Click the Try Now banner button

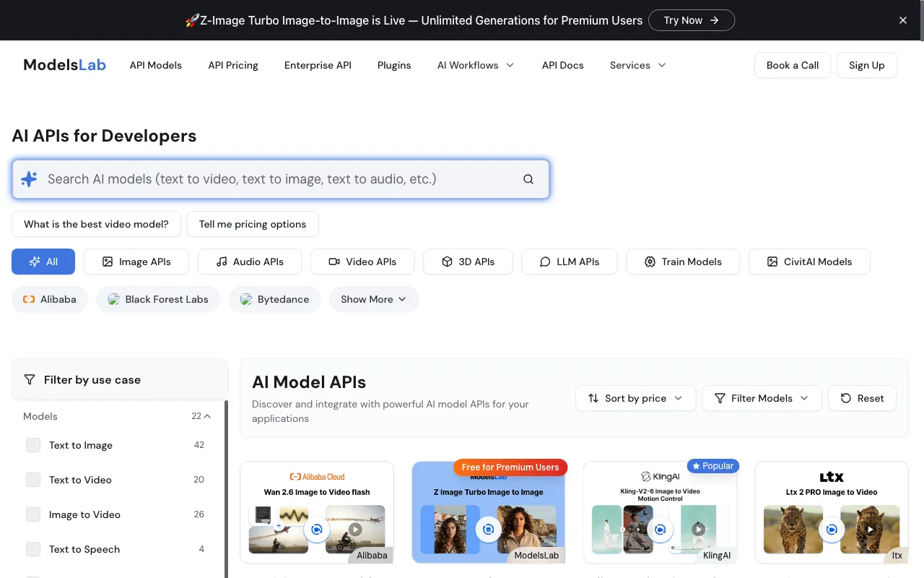click(692, 20)
